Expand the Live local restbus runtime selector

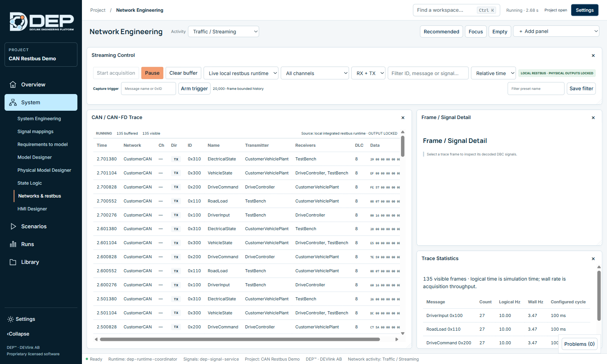pyautogui.click(x=241, y=73)
